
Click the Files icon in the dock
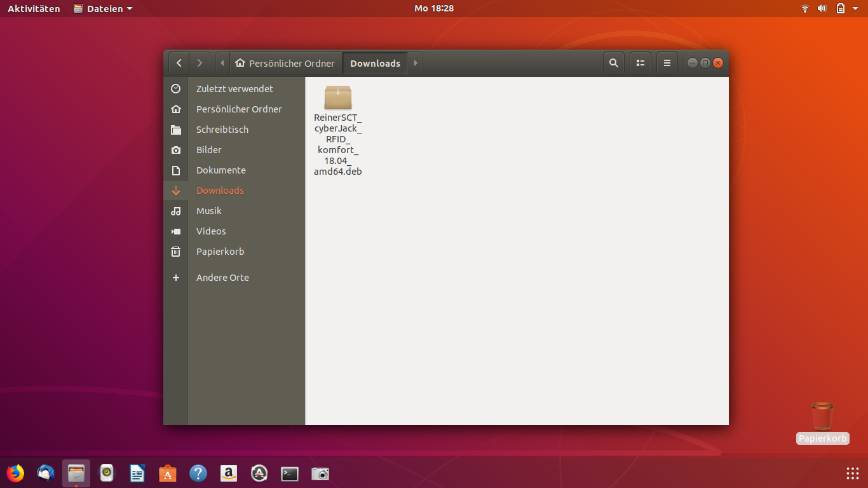point(76,473)
